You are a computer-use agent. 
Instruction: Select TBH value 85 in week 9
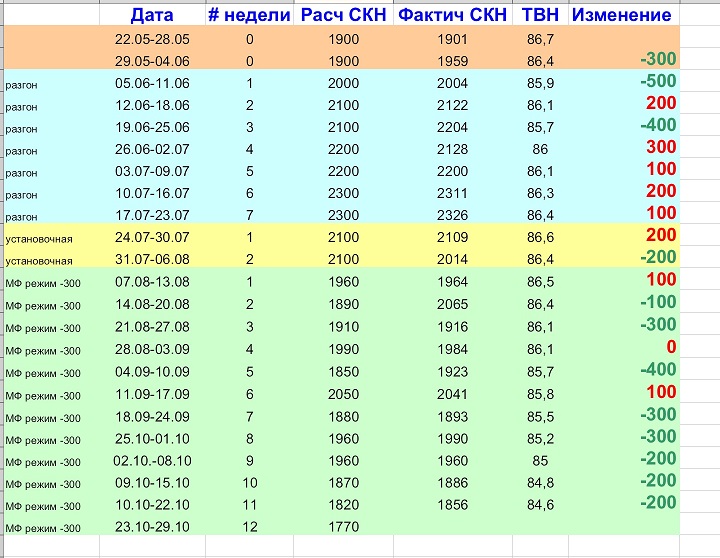tap(540, 461)
